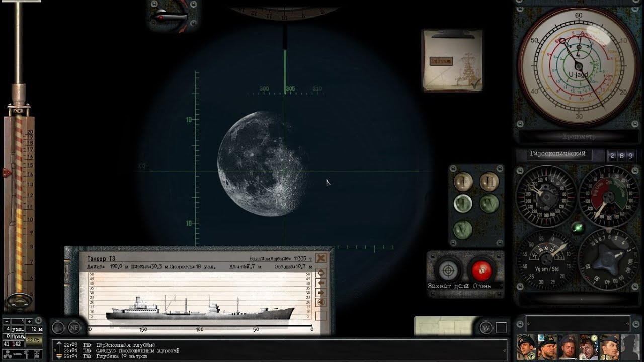Click the empty message field above the portraits
This screenshot has width=644, height=362.
[578, 324]
